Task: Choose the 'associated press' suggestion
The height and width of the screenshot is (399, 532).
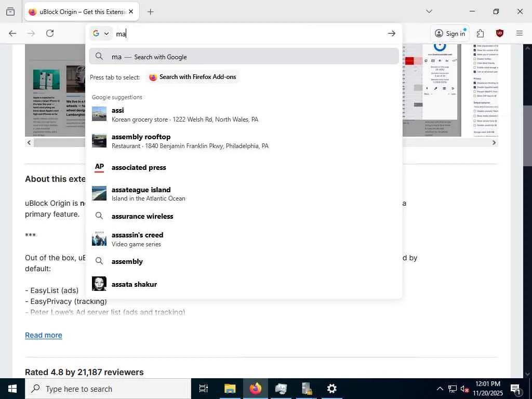Action: [x=244, y=167]
